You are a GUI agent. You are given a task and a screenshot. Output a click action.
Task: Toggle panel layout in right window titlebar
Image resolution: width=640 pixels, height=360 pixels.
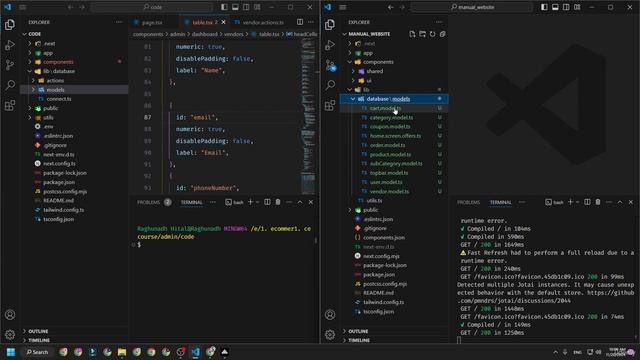[555, 7]
